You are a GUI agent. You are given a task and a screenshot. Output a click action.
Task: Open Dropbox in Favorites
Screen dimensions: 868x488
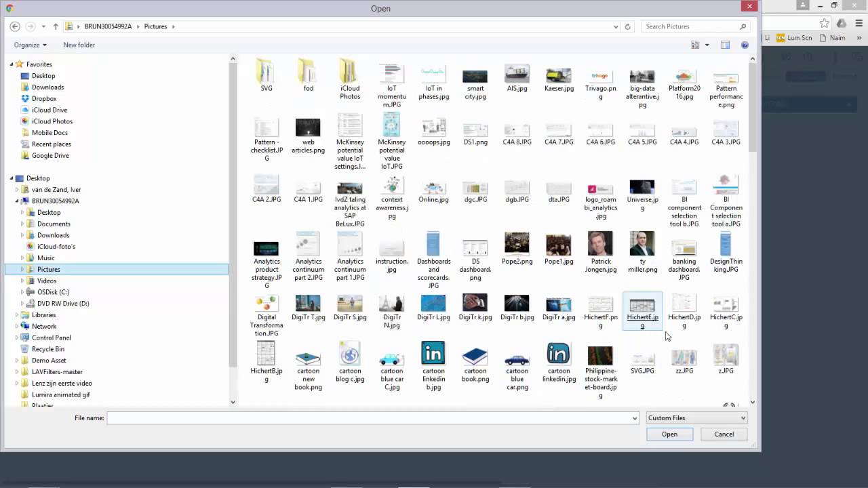pyautogui.click(x=44, y=98)
